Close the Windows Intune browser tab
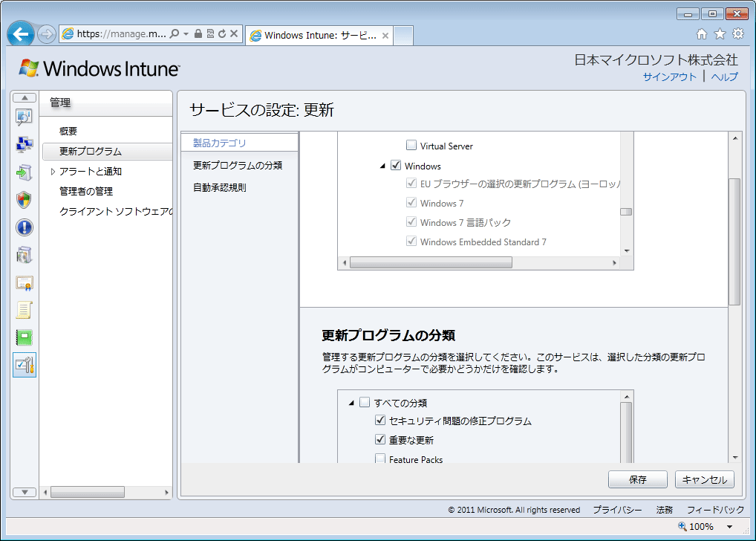This screenshot has width=756, height=541. pyautogui.click(x=385, y=36)
